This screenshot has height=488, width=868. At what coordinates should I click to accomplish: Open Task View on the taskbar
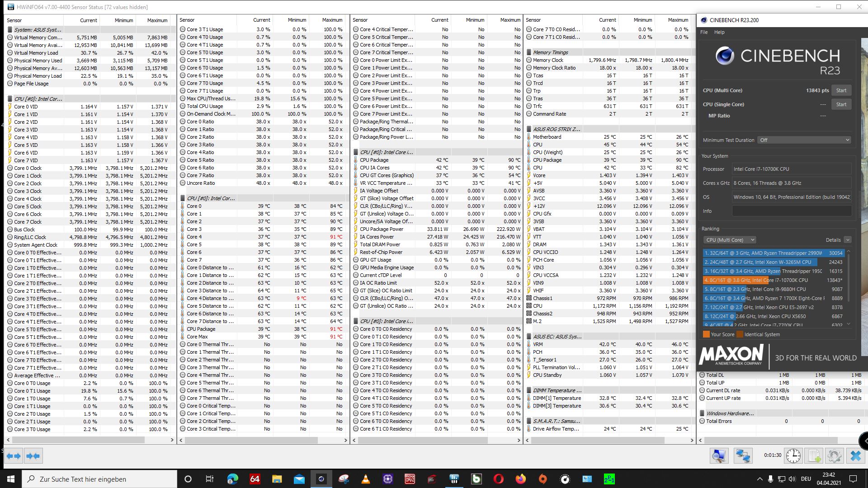pos(210,479)
